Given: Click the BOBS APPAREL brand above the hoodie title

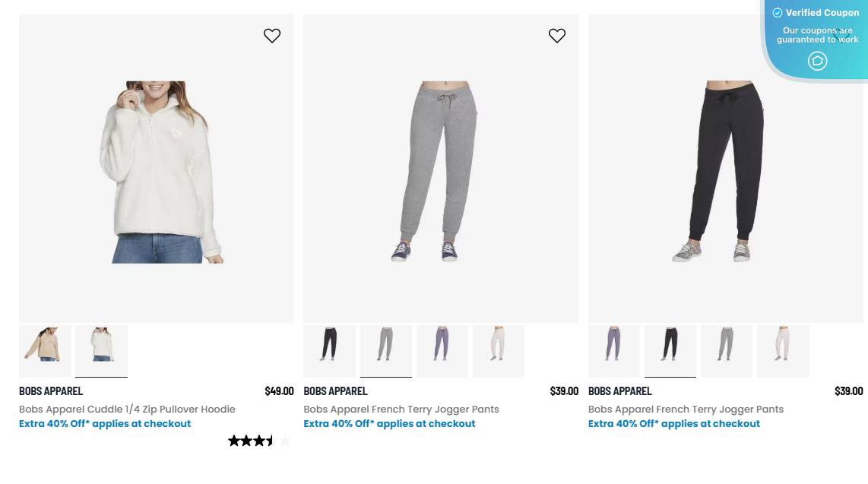Looking at the screenshot, I should [x=51, y=391].
